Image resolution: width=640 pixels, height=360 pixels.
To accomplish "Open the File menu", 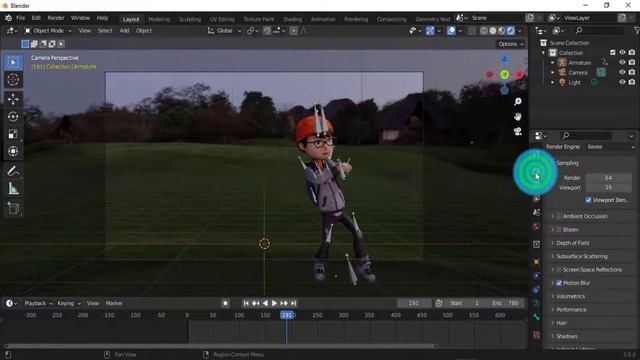I will 20,18.
